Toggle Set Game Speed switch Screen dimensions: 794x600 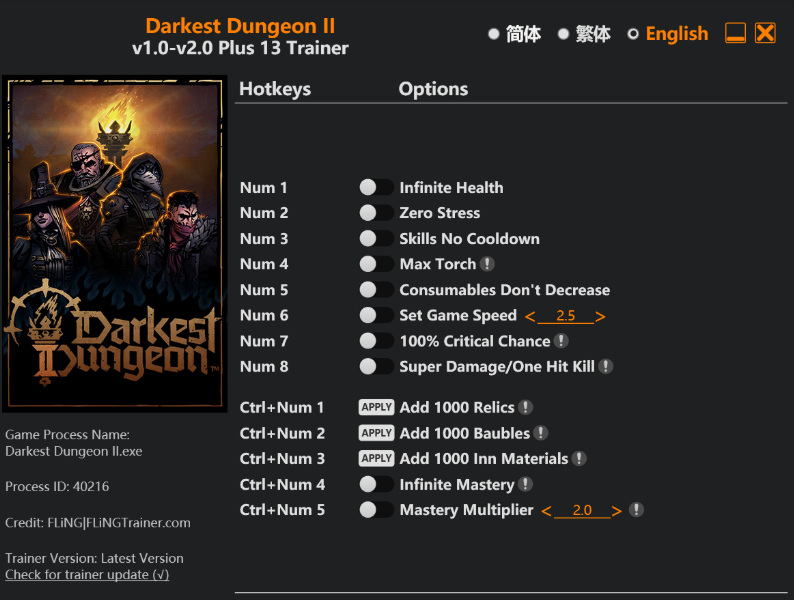pyautogui.click(x=376, y=315)
